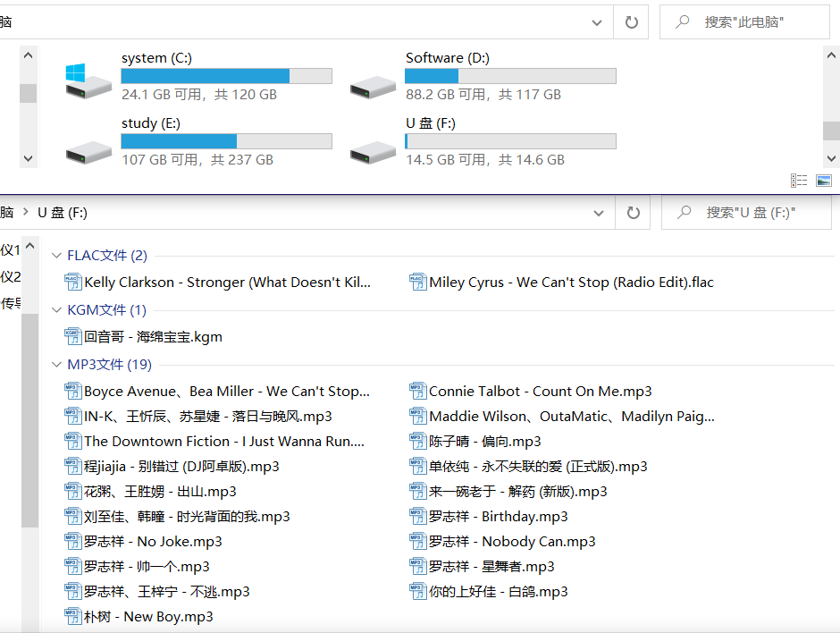Click "14.5 GB 可用, 共 14.6 GB" text
The height and width of the screenshot is (633, 840).
coord(485,160)
